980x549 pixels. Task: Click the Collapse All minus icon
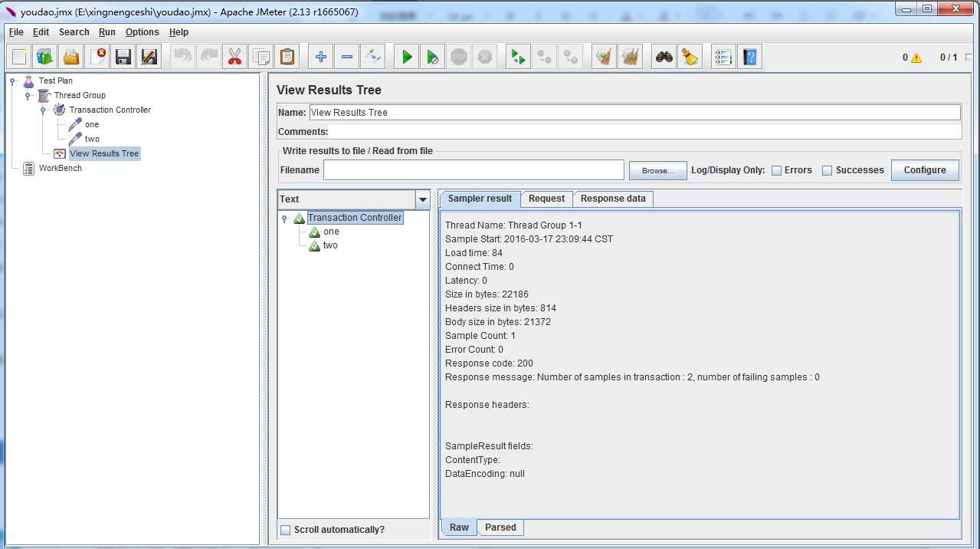click(347, 57)
